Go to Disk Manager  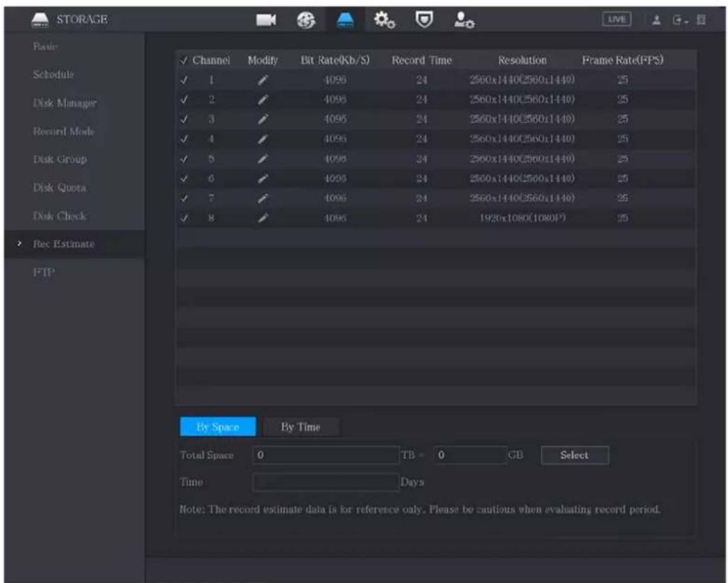pyautogui.click(x=65, y=103)
